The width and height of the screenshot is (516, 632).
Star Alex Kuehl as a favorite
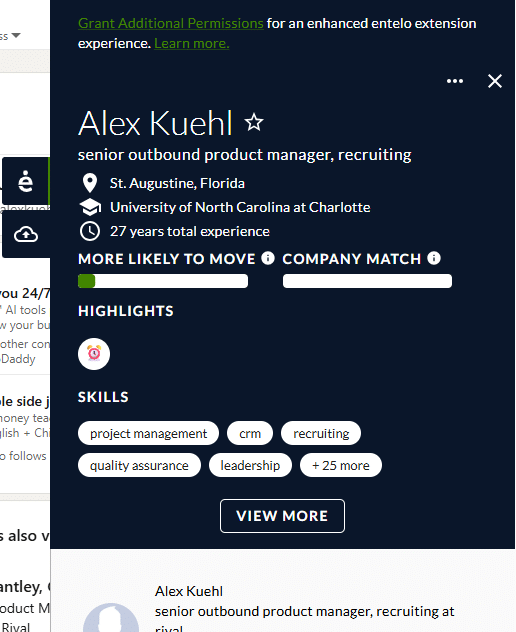click(x=254, y=122)
